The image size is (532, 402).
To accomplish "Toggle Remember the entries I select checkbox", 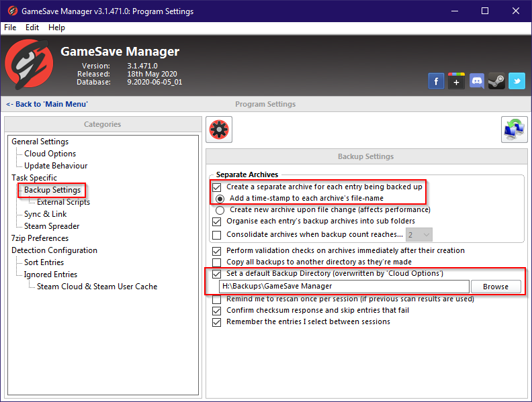I will point(217,322).
